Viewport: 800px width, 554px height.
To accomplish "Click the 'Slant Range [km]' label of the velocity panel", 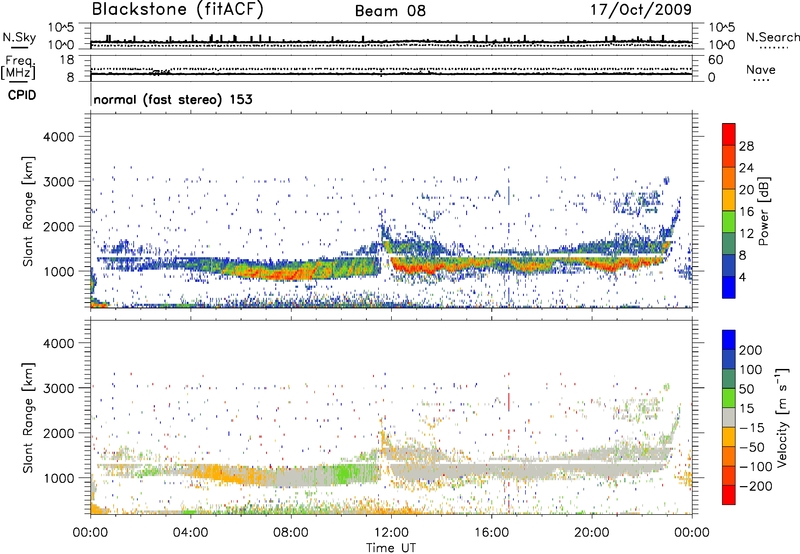I will pyautogui.click(x=28, y=418).
